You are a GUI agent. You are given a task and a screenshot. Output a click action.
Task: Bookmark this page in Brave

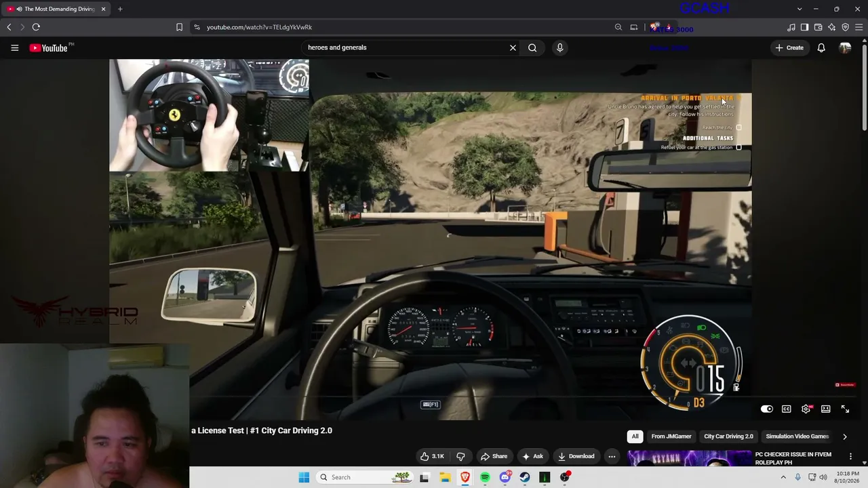(179, 27)
